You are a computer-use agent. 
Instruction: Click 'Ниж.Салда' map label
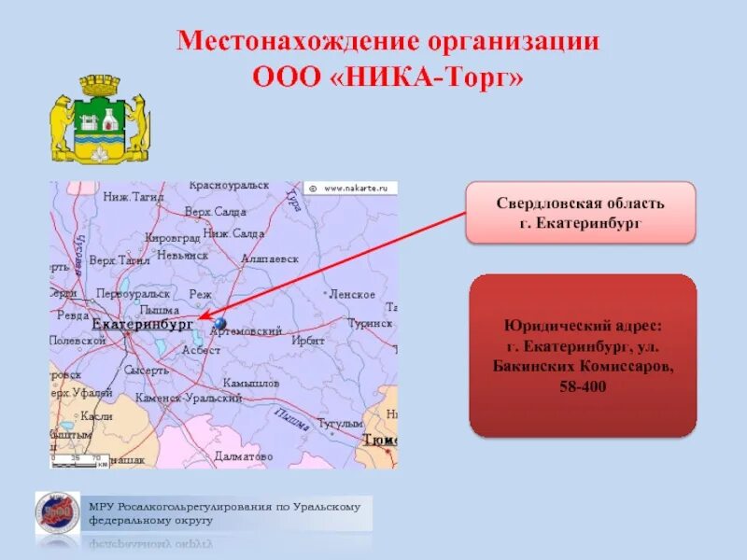233,233
